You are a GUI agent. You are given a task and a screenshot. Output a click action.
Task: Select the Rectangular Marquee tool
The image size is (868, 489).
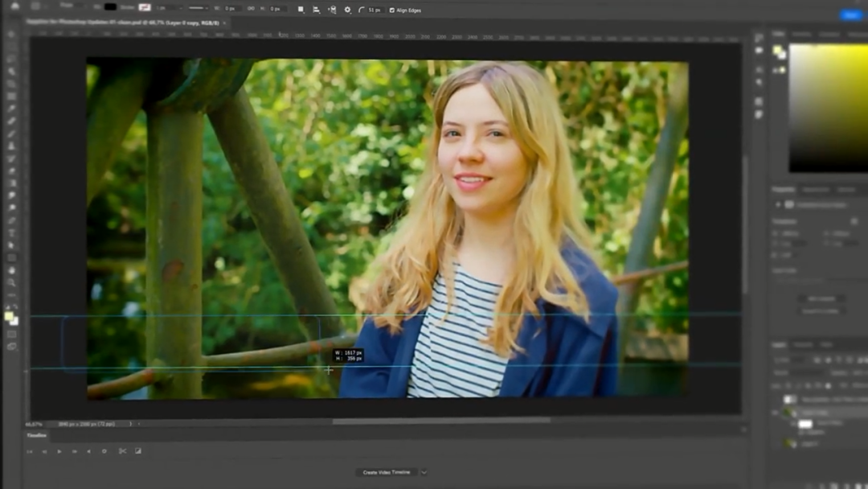[11, 47]
